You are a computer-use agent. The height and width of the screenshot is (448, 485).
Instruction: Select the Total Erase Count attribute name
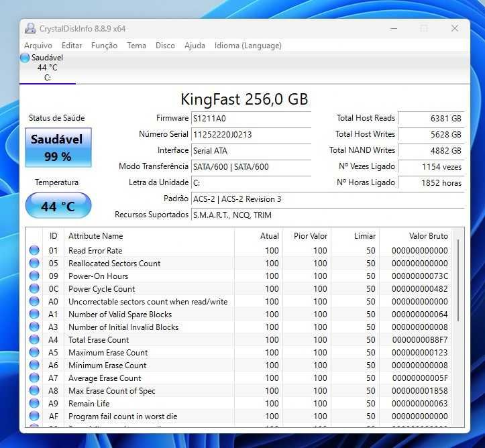99,340
